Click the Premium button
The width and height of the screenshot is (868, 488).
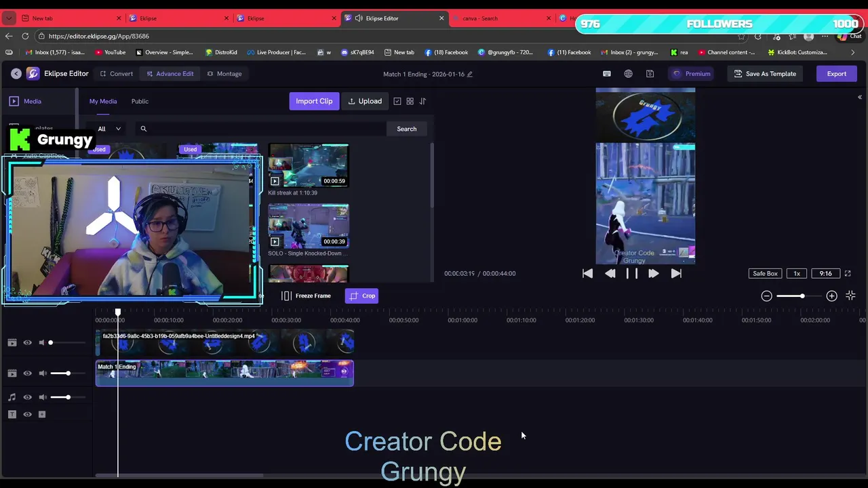coord(692,74)
